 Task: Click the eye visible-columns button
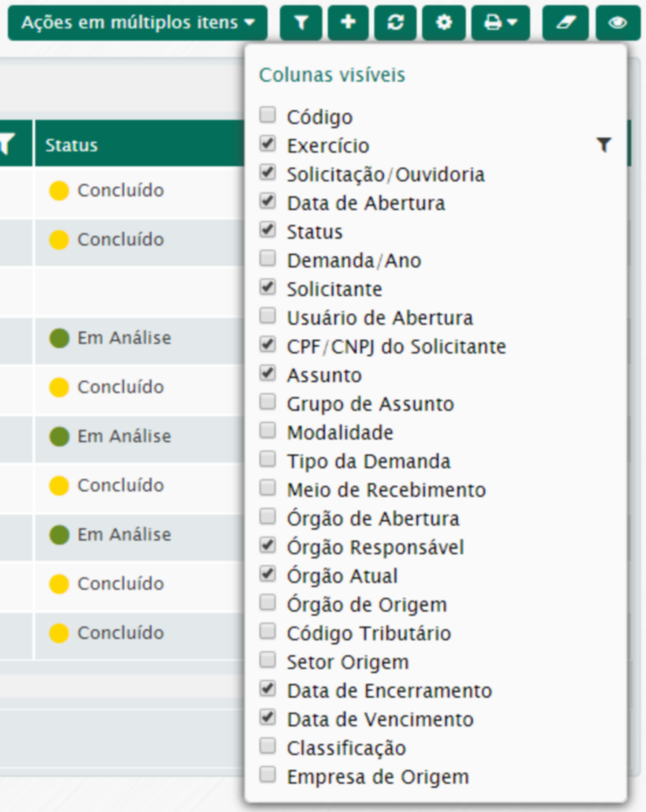pyautogui.click(x=617, y=23)
